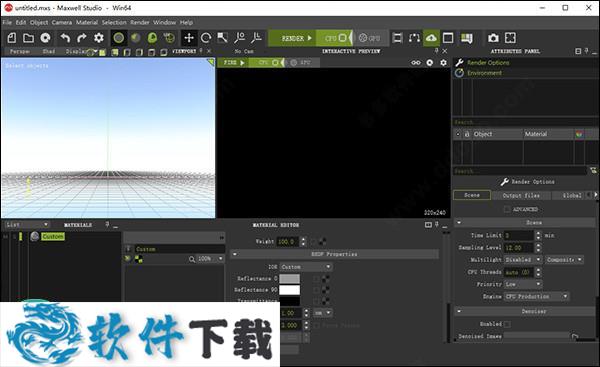Click the Undo arrow icon
Screen dimensions: 600x367
coord(65,38)
